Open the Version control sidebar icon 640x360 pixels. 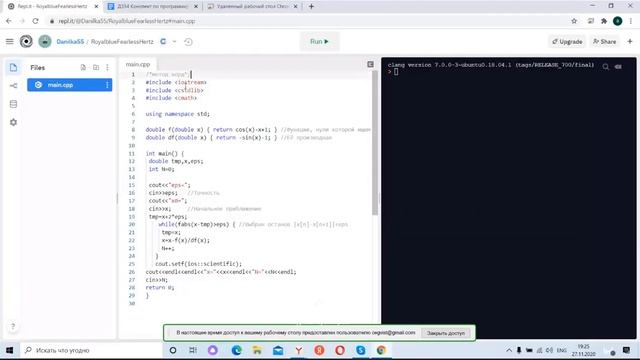[13, 86]
